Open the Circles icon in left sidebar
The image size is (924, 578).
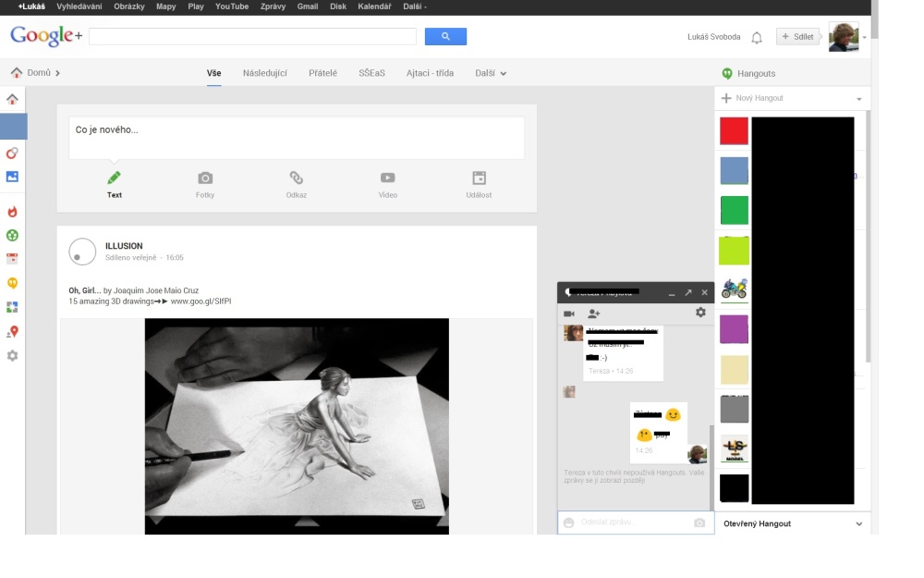pyautogui.click(x=12, y=153)
